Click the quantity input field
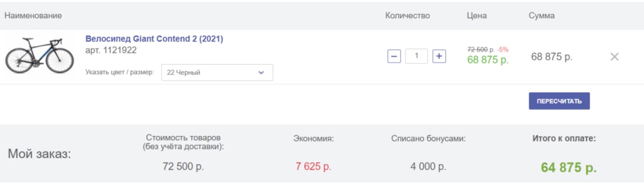This screenshot has height=193, width=644. 417,56
